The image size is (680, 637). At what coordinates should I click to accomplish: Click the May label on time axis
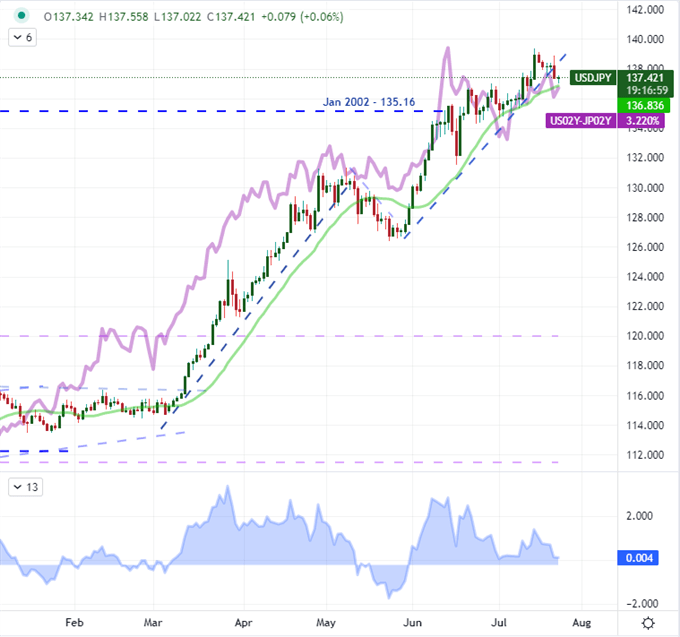click(326, 623)
